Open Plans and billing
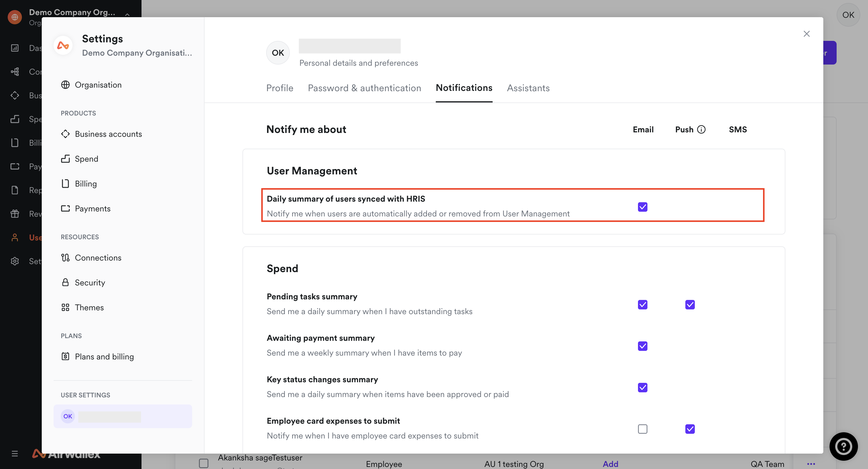Screen dimensions: 868x469 pyautogui.click(x=123, y=356)
